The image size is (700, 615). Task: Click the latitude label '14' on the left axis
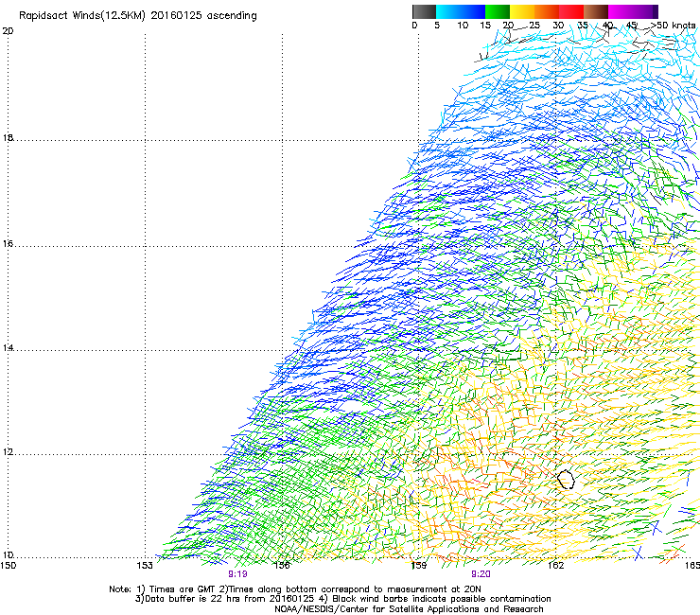point(8,347)
